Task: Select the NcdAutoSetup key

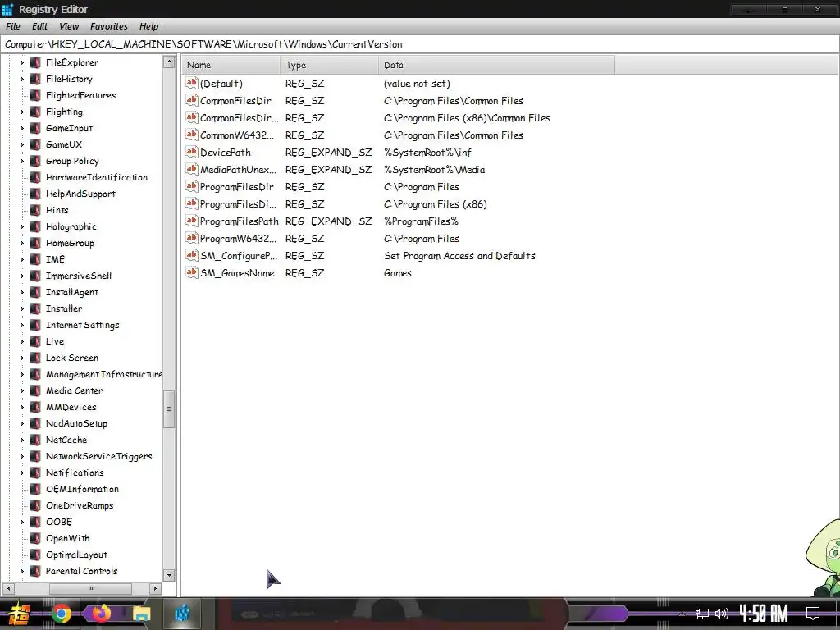Action: [76, 424]
